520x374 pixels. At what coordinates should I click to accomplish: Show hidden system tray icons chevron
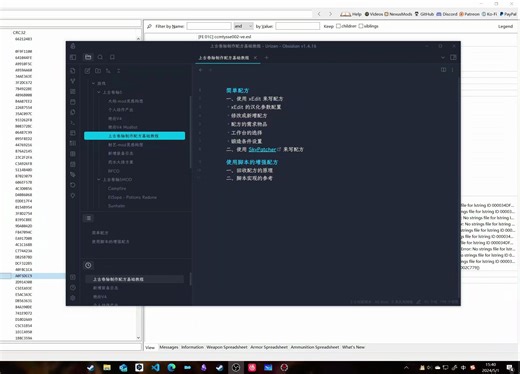[x=406, y=368]
